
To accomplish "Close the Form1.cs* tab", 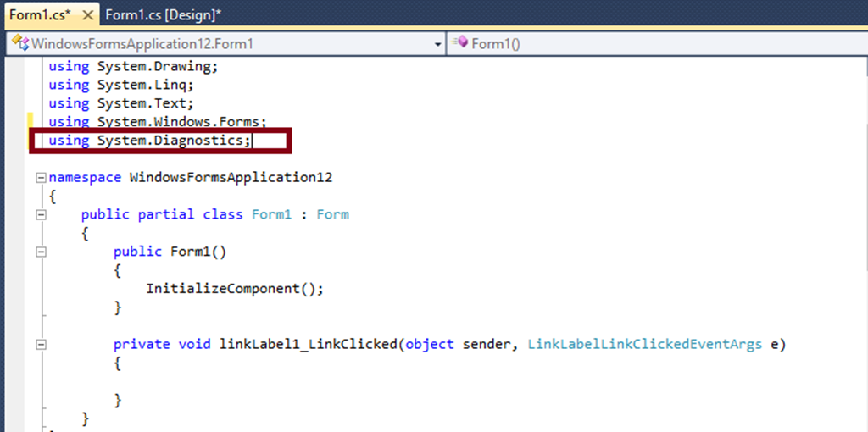I will pyautogui.click(x=88, y=16).
